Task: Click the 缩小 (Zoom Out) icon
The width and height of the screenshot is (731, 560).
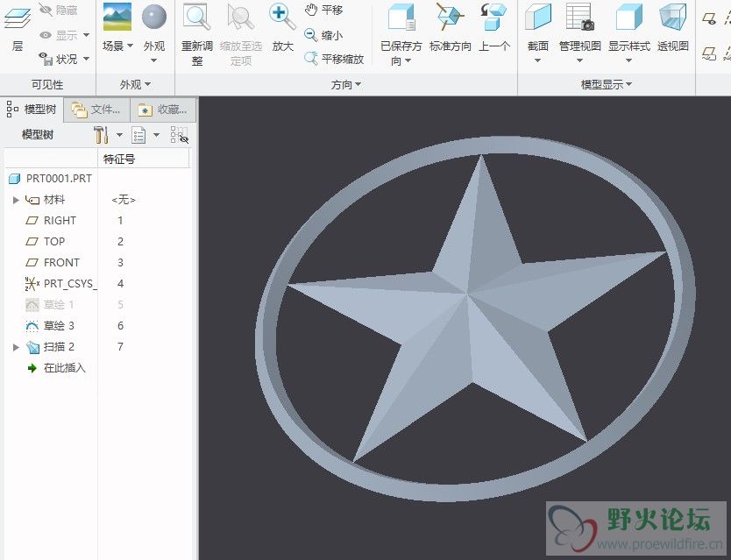Action: point(311,35)
